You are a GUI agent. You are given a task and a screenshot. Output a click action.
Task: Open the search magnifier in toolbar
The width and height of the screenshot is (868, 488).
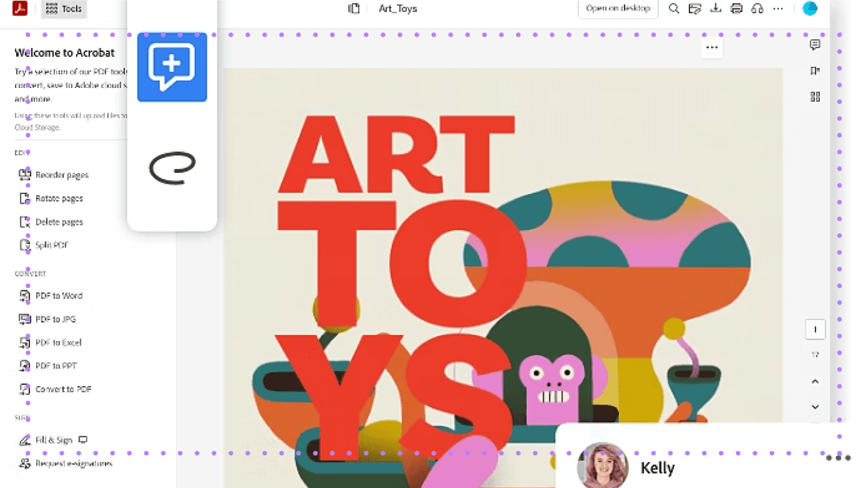pos(674,8)
